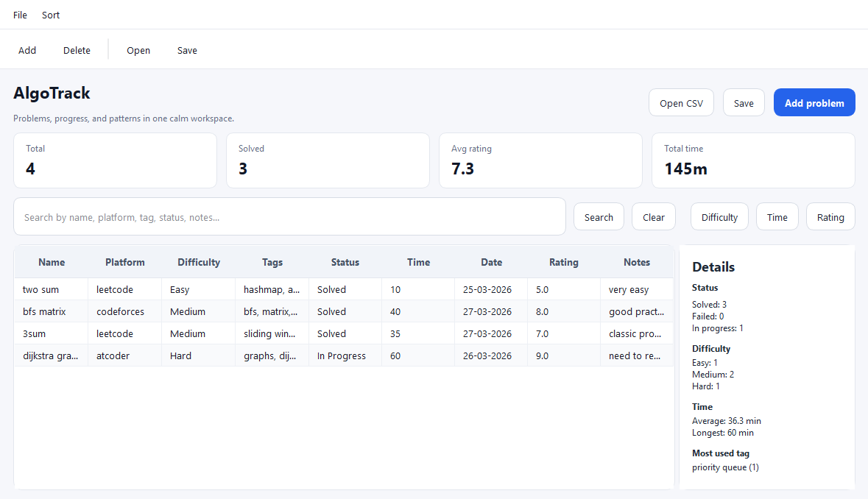Click the Name column header

point(52,262)
